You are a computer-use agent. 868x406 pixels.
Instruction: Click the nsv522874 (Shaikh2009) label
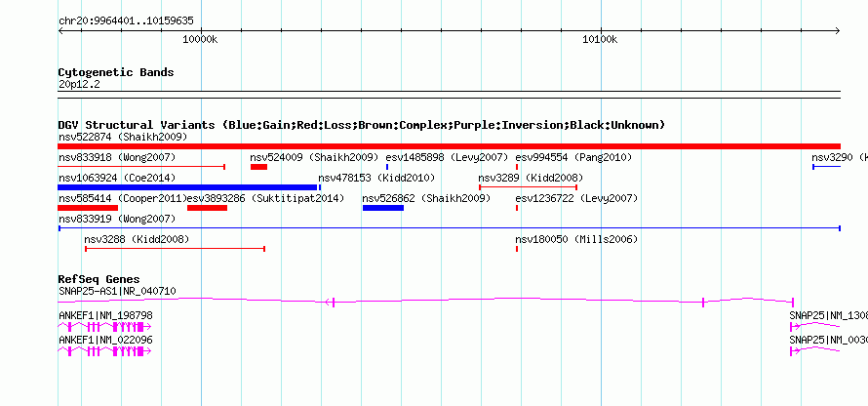[x=123, y=137]
